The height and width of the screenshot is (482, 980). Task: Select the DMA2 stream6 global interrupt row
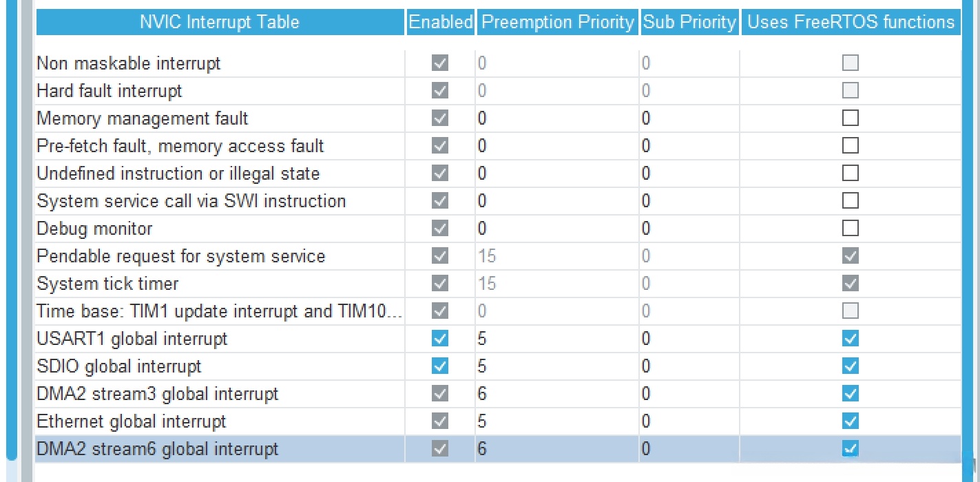pyautogui.click(x=158, y=449)
